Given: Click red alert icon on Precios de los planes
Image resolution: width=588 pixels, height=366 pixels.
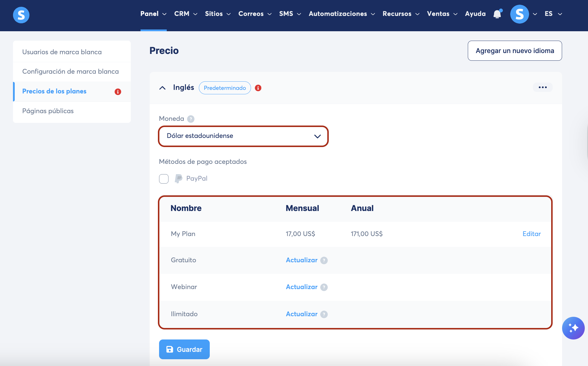Looking at the screenshot, I should coord(118,92).
